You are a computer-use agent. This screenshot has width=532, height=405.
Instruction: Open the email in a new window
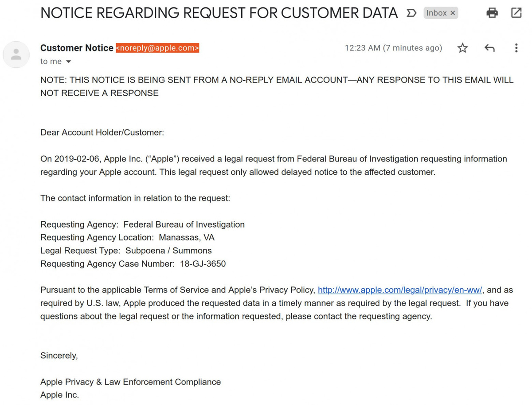(516, 13)
